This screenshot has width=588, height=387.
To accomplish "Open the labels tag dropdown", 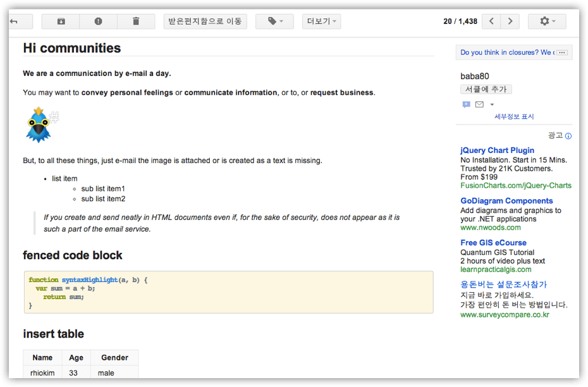I will click(274, 21).
